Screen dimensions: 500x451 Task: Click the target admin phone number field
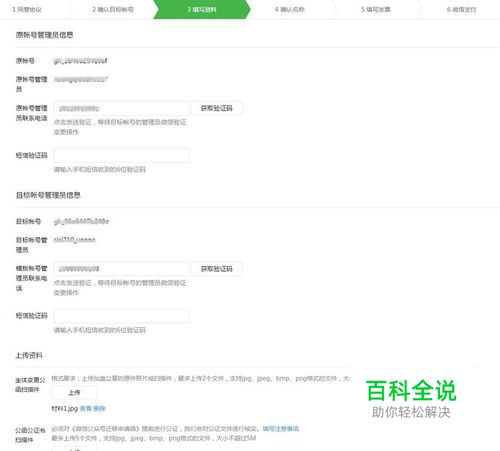click(121, 269)
